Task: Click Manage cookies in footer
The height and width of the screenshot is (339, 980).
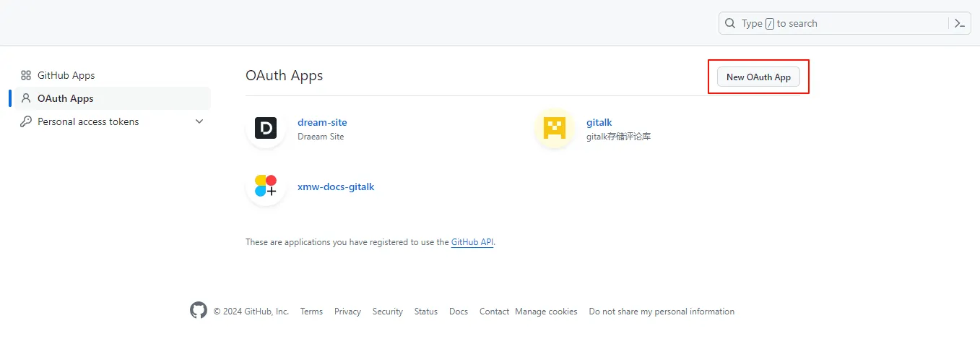Action: tap(546, 312)
